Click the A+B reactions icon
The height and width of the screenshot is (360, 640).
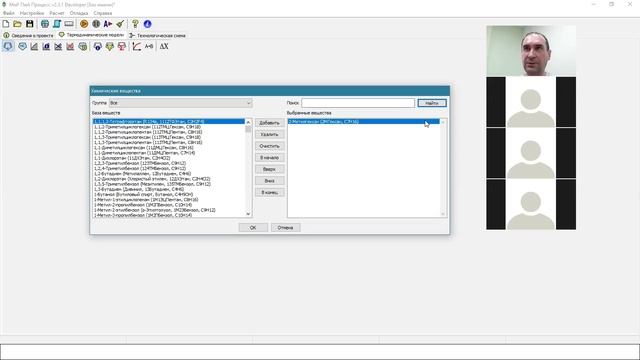pyautogui.click(x=149, y=47)
